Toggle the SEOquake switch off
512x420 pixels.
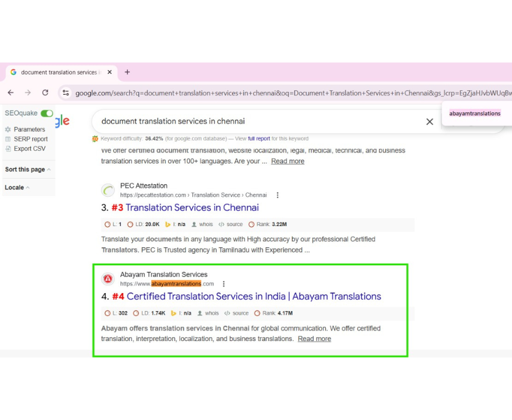(x=47, y=113)
